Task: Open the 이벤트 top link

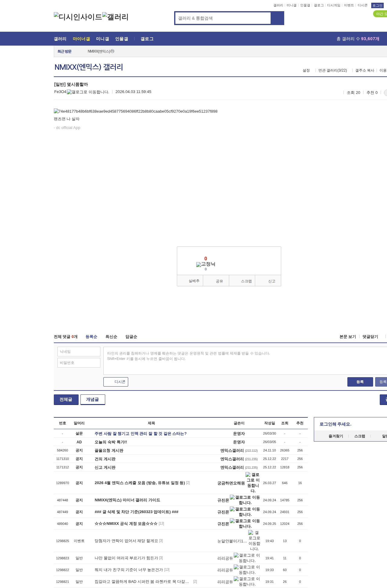Action: click(x=349, y=5)
